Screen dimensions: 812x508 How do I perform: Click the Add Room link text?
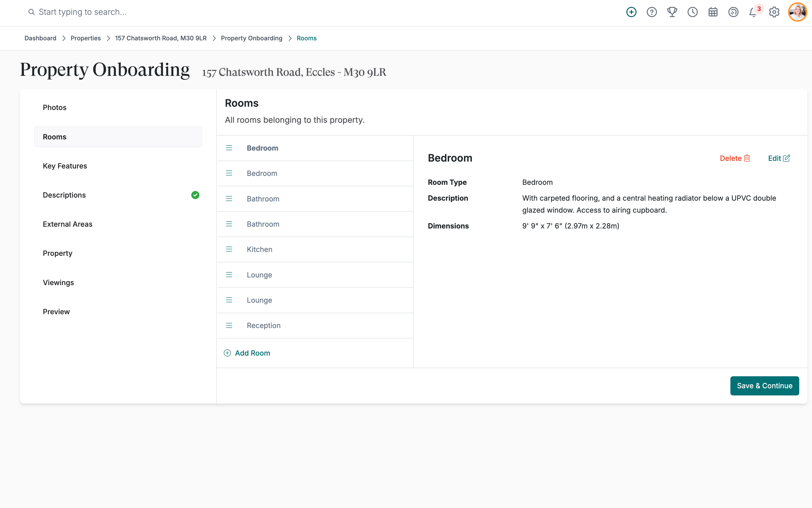pos(252,353)
